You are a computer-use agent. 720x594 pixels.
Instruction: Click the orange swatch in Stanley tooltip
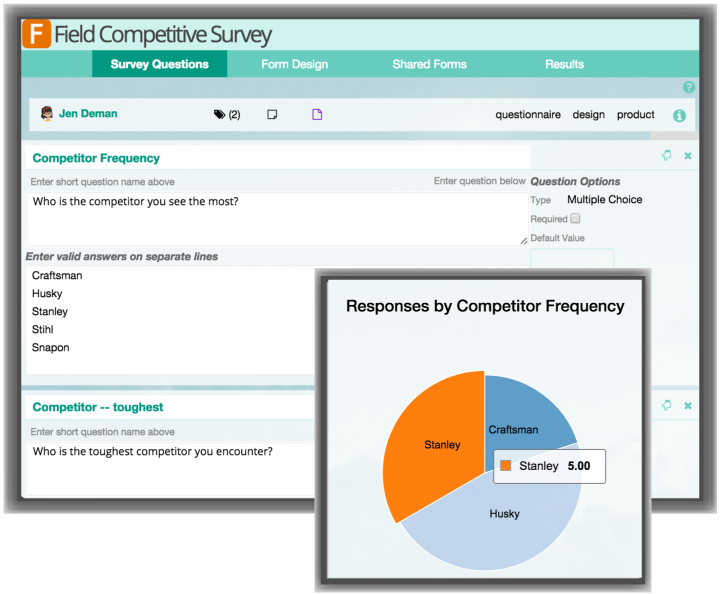[x=506, y=465]
